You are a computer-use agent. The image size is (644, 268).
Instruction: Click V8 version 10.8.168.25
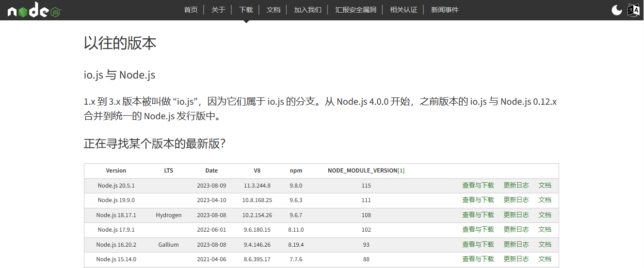point(257,200)
